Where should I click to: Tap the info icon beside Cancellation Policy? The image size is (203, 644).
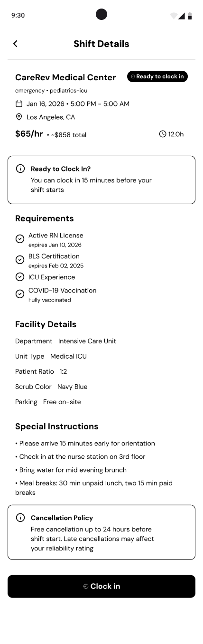(20, 518)
